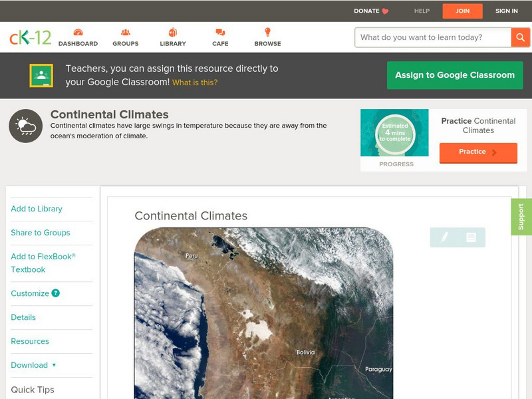Select the Groups people icon
Image resolution: width=532 pixels, height=399 pixels.
pos(124,31)
